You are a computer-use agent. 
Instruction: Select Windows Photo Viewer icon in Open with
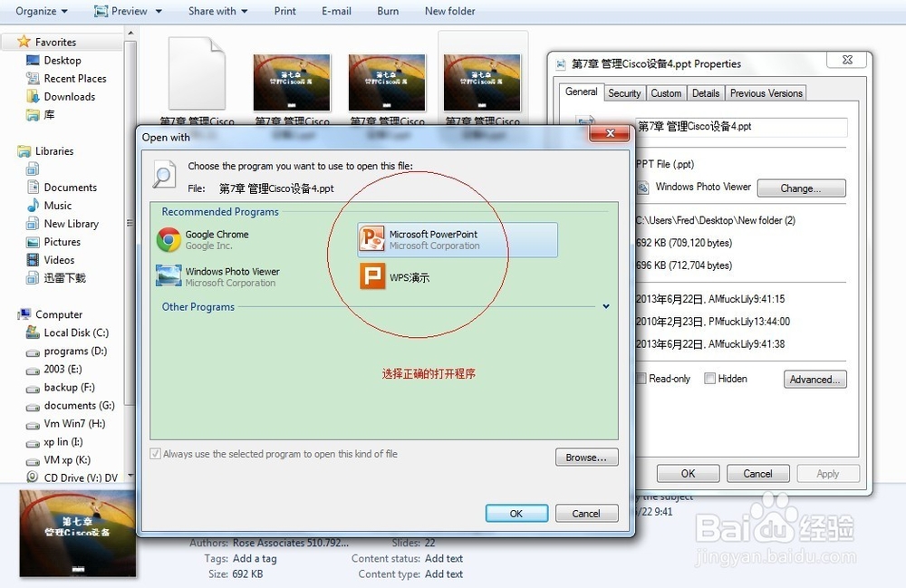169,276
